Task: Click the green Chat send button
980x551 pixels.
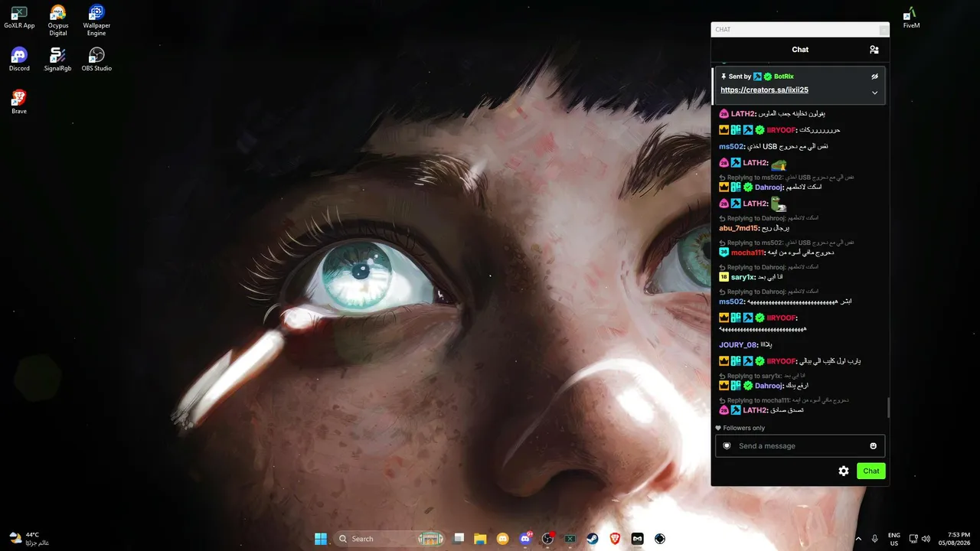Action: [871, 471]
